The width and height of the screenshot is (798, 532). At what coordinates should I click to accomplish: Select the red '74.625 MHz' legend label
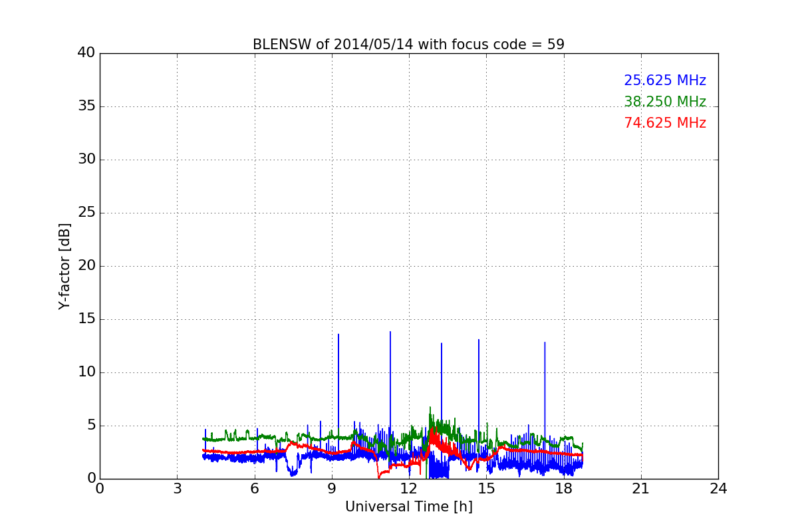coord(665,123)
